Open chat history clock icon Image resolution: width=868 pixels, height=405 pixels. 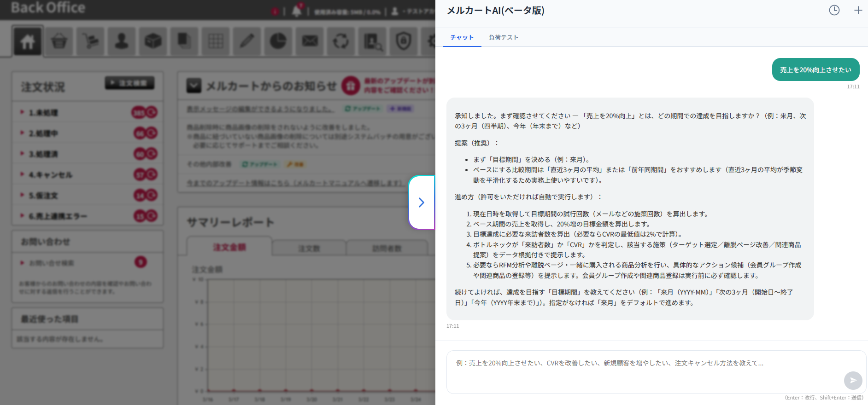click(x=834, y=10)
